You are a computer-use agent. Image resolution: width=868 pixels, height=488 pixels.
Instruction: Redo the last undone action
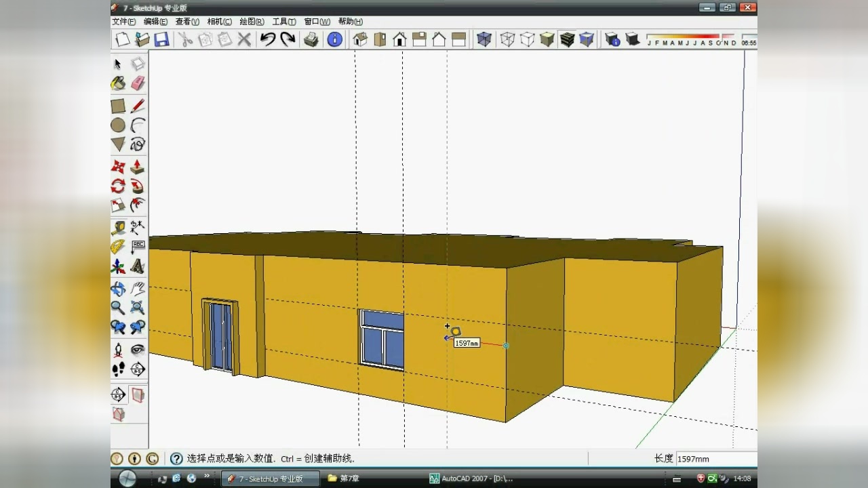point(288,39)
